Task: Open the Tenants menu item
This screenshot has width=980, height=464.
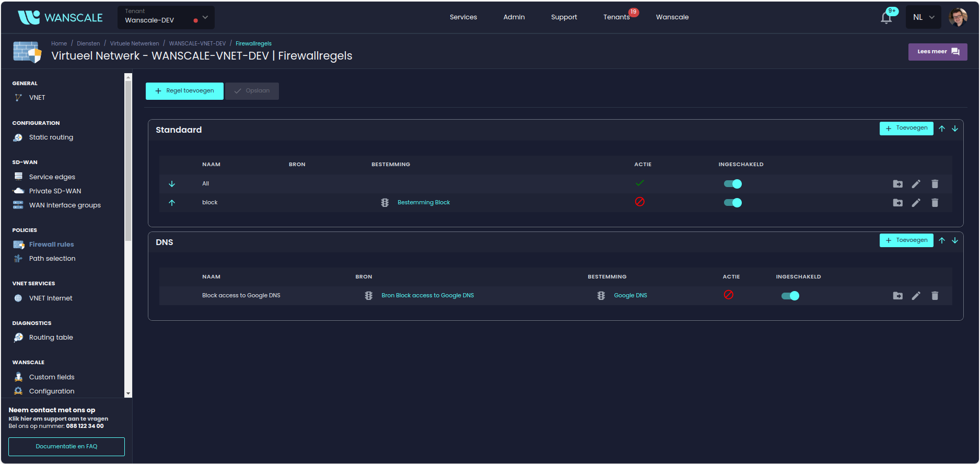Action: pyautogui.click(x=616, y=17)
